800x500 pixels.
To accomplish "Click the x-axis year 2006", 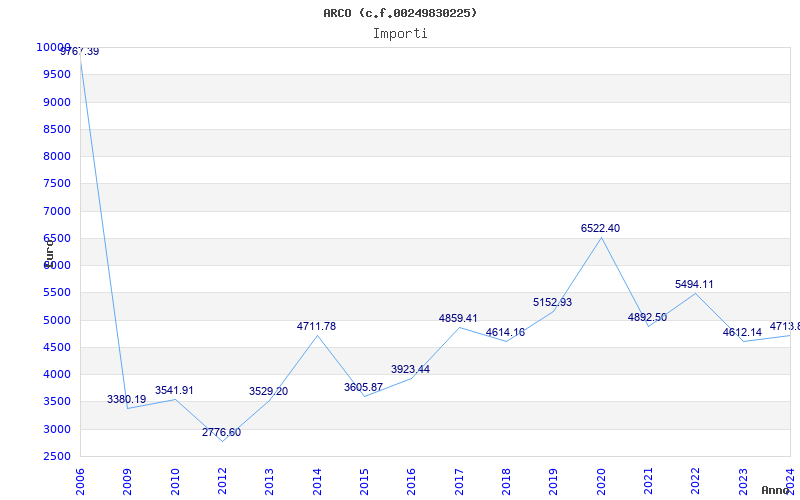I will click(80, 482).
